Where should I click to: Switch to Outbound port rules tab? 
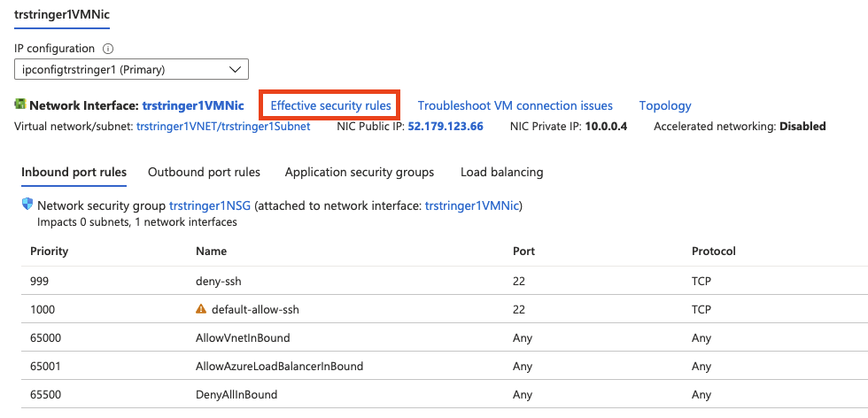(x=204, y=172)
